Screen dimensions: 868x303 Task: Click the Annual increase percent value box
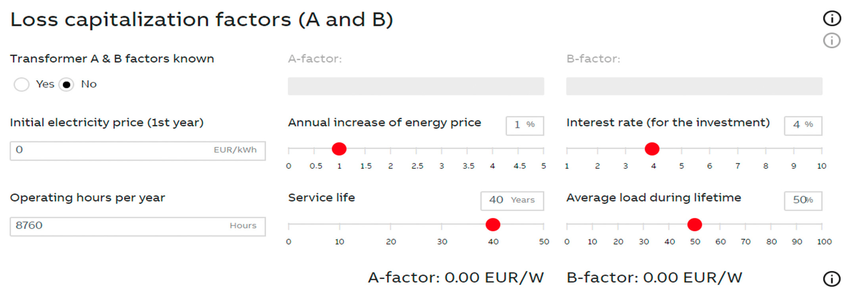(x=524, y=125)
